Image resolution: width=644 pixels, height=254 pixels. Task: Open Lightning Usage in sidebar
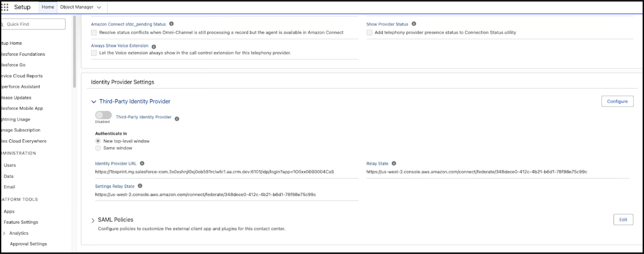(15, 119)
